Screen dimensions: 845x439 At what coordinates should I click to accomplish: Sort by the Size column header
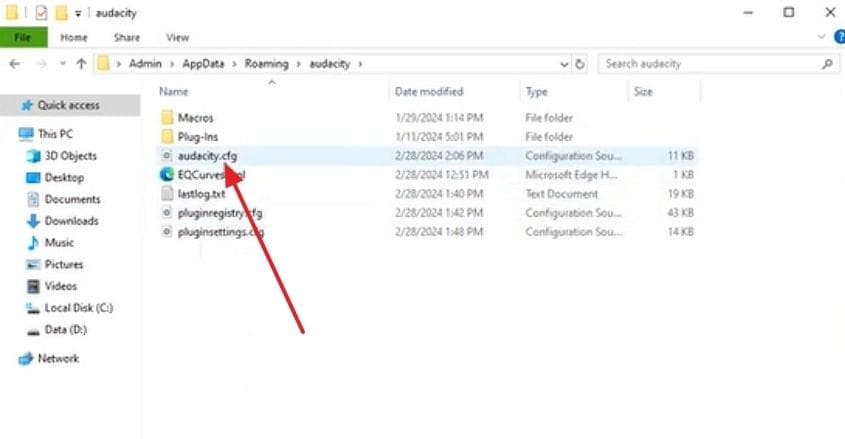coord(643,92)
